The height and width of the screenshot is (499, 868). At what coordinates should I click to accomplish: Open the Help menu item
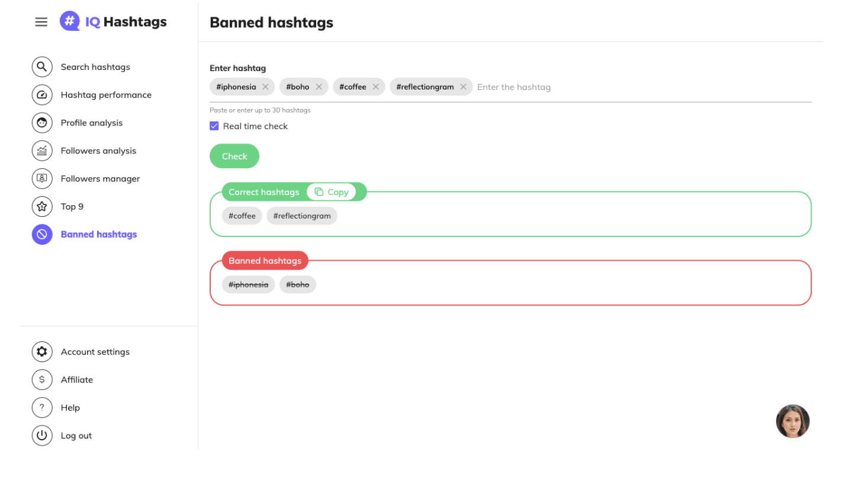70,408
